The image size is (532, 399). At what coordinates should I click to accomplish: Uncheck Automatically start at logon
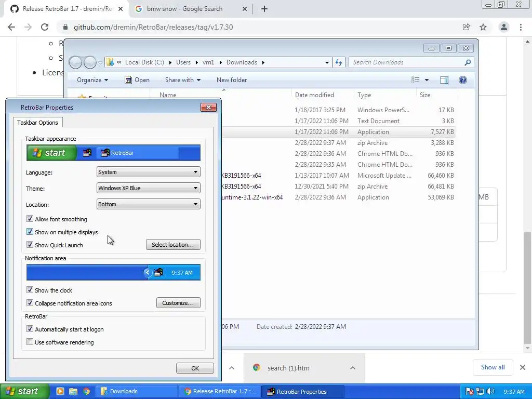[30, 329]
